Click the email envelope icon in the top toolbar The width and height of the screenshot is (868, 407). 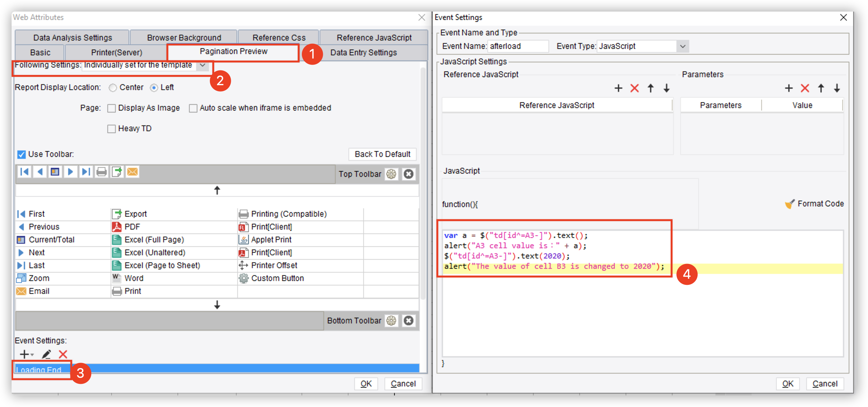(x=132, y=172)
